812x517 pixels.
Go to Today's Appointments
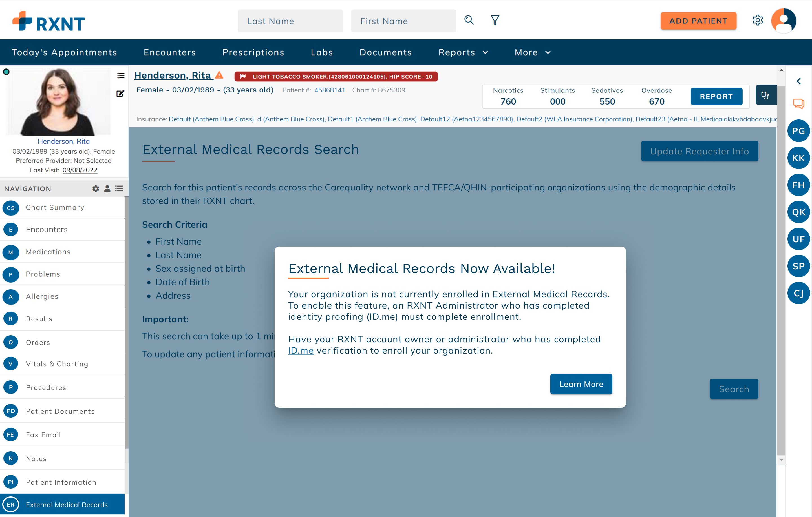click(64, 52)
